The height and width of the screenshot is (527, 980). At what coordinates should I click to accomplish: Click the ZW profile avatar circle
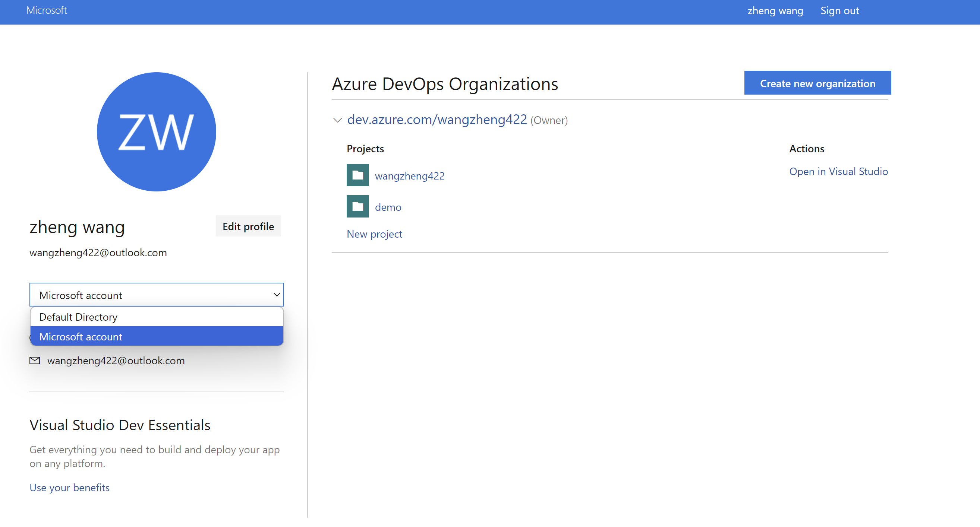click(156, 131)
